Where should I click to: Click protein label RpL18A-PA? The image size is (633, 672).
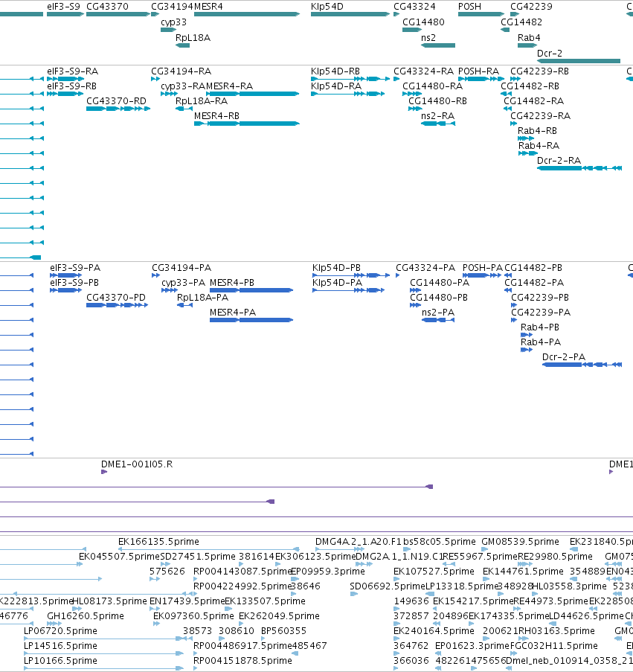(202, 298)
